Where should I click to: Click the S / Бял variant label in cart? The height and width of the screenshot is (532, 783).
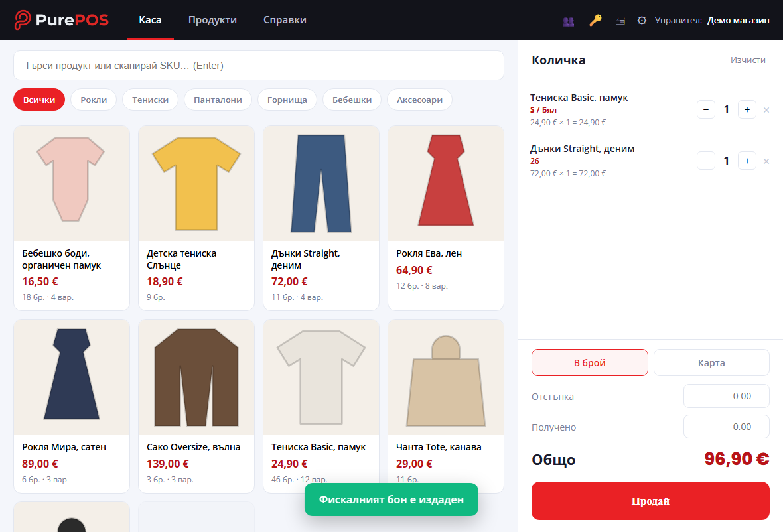pos(543,110)
